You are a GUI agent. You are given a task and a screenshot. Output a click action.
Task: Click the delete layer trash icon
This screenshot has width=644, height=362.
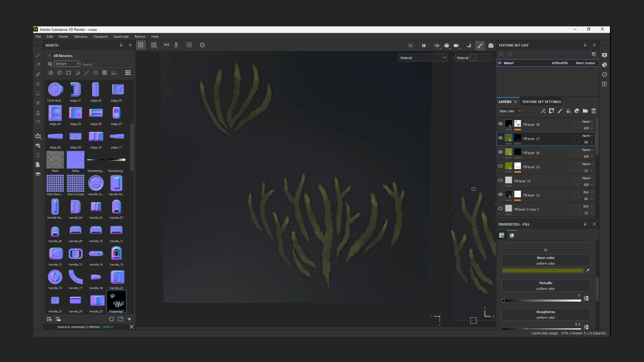[594, 111]
